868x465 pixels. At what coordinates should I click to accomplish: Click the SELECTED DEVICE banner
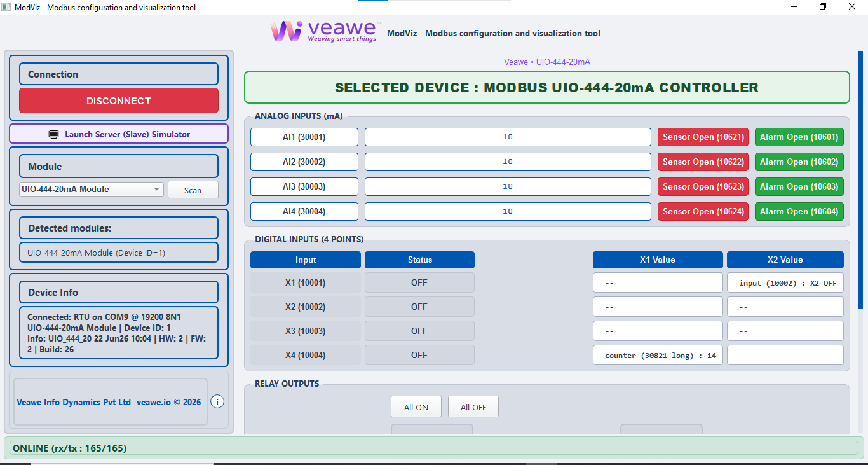click(547, 87)
